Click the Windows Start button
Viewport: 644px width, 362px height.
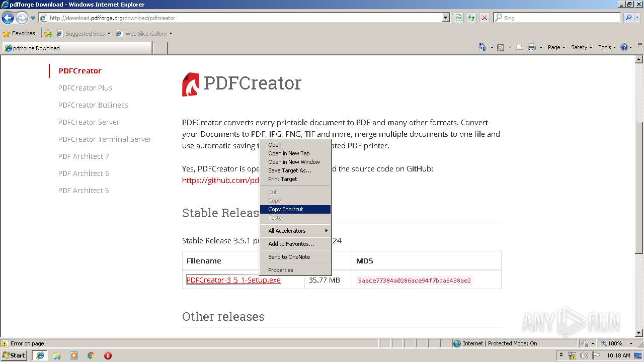(x=14, y=355)
